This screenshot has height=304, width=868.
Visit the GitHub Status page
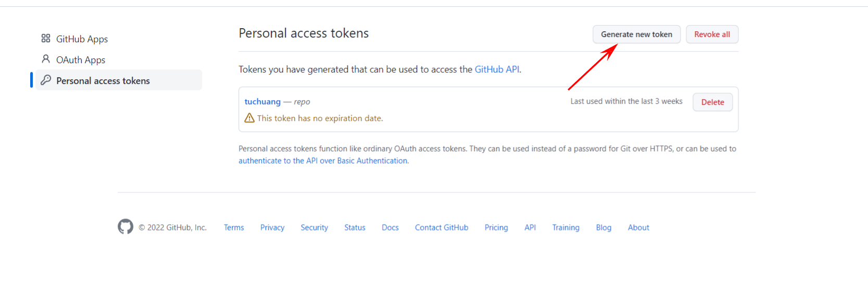pyautogui.click(x=355, y=227)
